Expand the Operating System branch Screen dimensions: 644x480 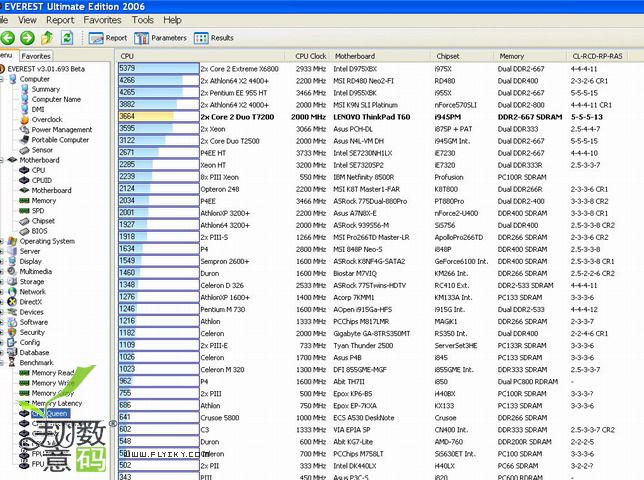pos(2,241)
